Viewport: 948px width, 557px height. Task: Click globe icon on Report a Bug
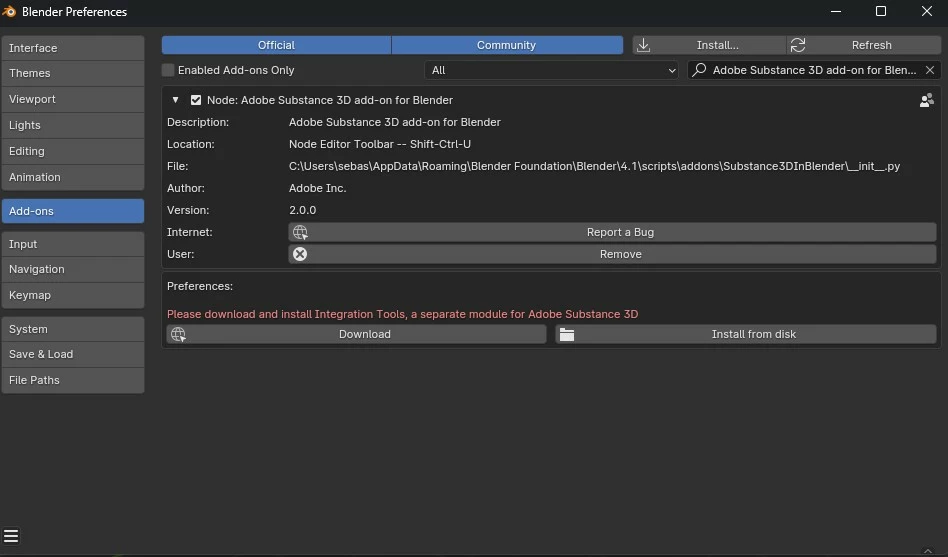tap(300, 232)
